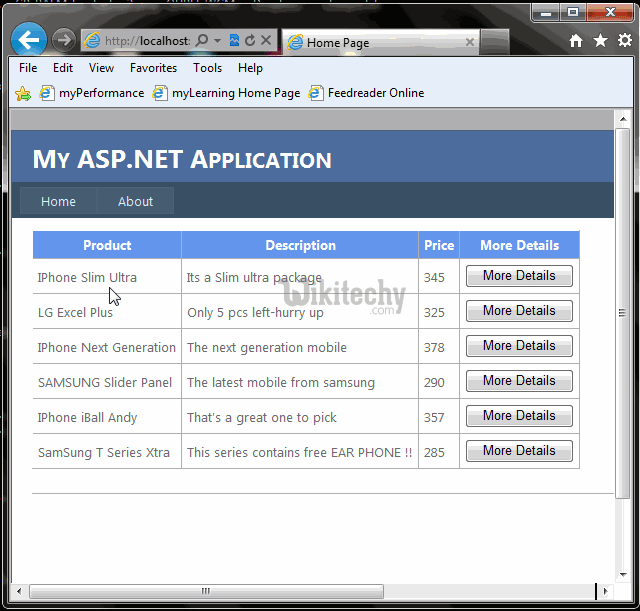Switch to the Home Page tab
Screen dimensions: 640x611
point(370,43)
